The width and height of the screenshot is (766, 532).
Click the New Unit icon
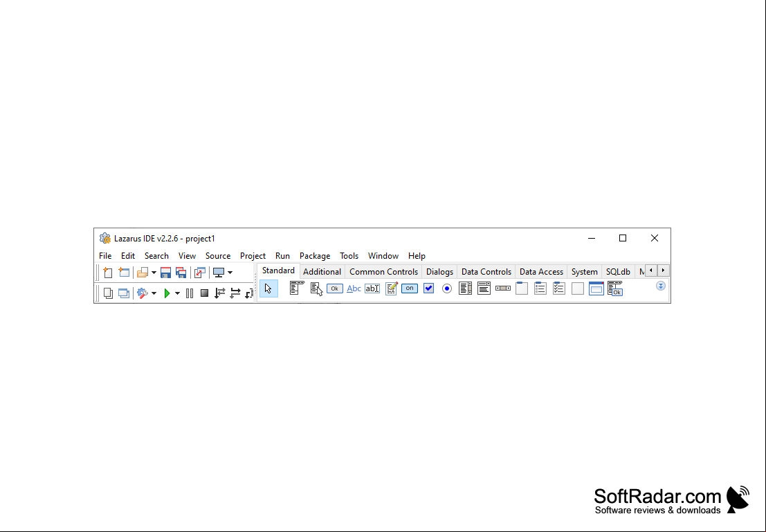click(x=108, y=273)
